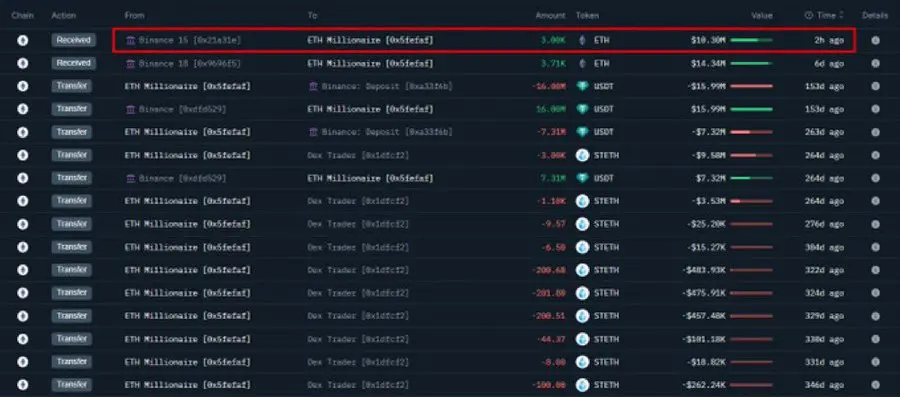The image size is (900, 397).
Task: Open details icon for the $14.34M row
Action: coord(875,63)
